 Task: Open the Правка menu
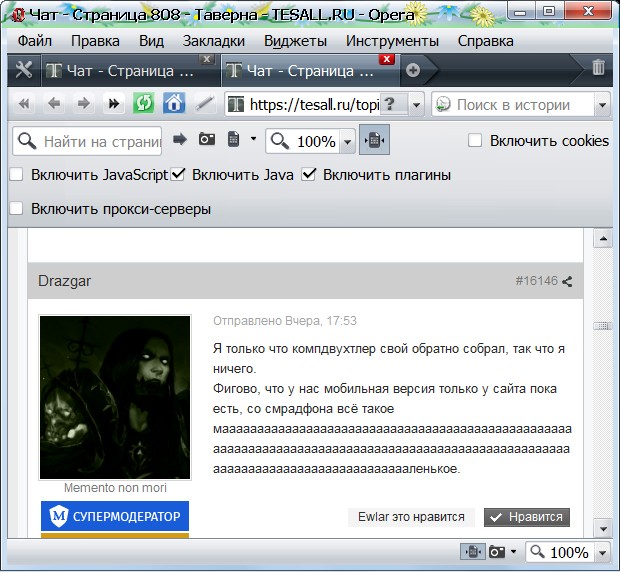pos(95,41)
